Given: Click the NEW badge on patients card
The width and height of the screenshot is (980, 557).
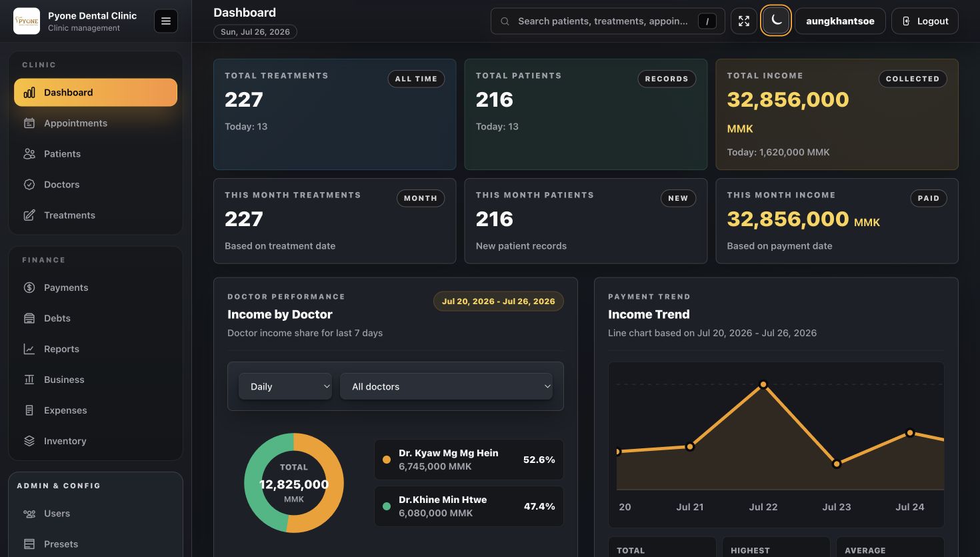Looking at the screenshot, I should (678, 198).
